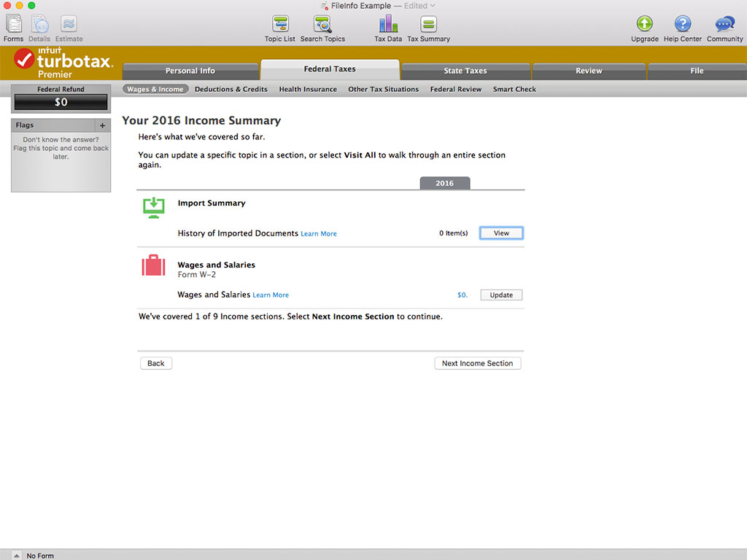Click the '0 Item(s)' count text
This screenshot has width=747, height=560.
pos(453,233)
